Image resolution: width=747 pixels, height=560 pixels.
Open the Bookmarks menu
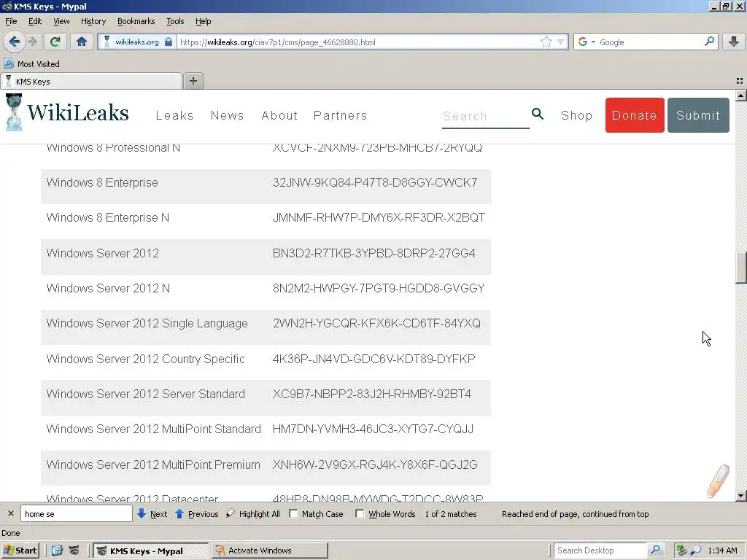pos(136,21)
